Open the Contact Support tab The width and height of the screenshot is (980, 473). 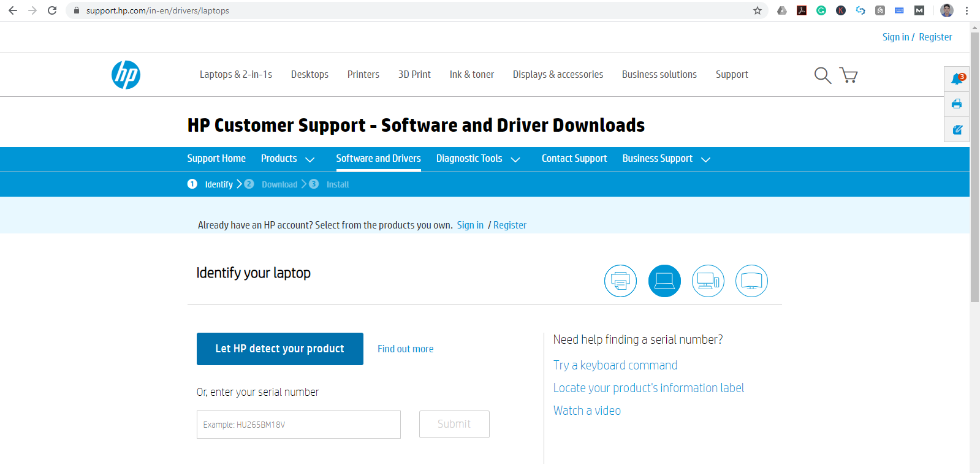(x=574, y=158)
